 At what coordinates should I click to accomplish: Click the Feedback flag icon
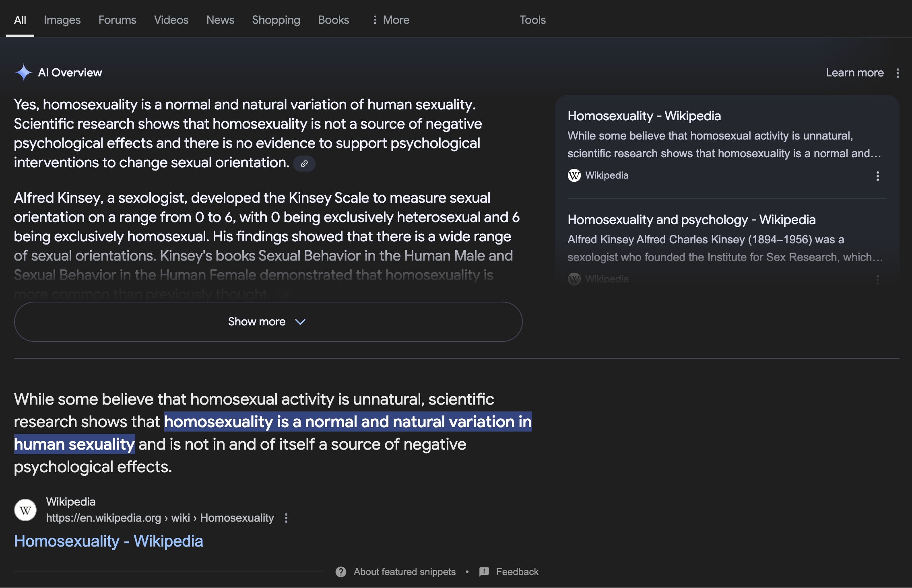tap(484, 572)
